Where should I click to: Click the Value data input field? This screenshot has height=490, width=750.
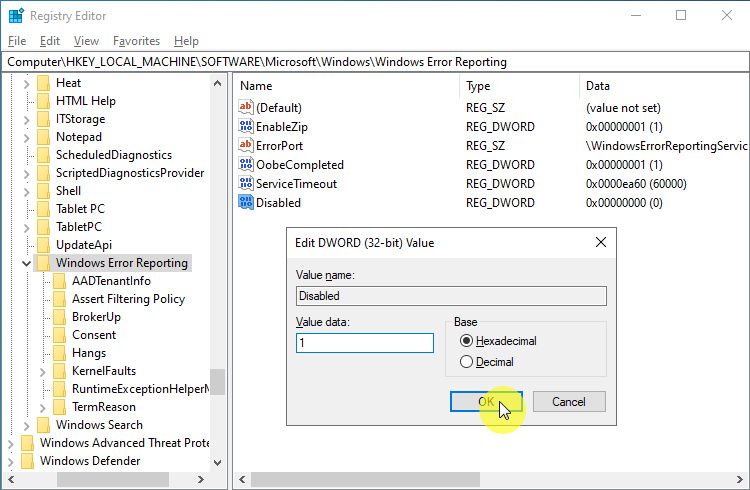pos(365,343)
